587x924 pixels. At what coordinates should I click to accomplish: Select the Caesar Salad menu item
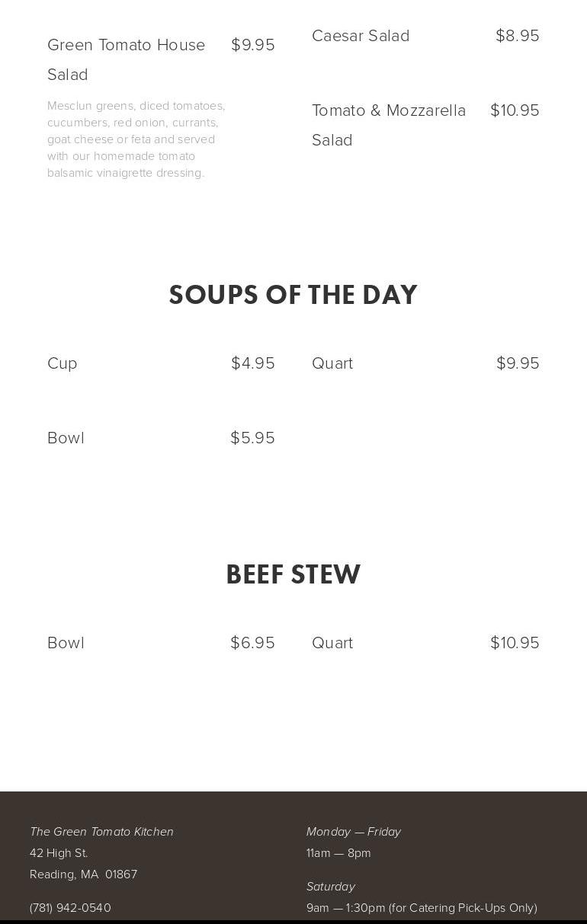point(361,36)
